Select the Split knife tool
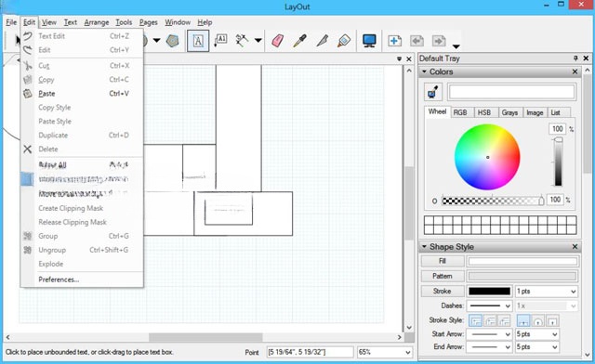Viewport: 595px width, 364px height. 322,41
